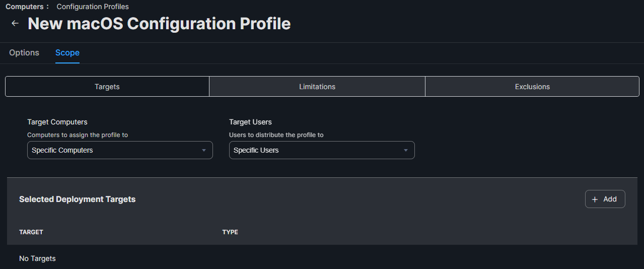Viewport: 644px width, 269px height.
Task: Click the Add deployment target button
Action: [x=605, y=199]
